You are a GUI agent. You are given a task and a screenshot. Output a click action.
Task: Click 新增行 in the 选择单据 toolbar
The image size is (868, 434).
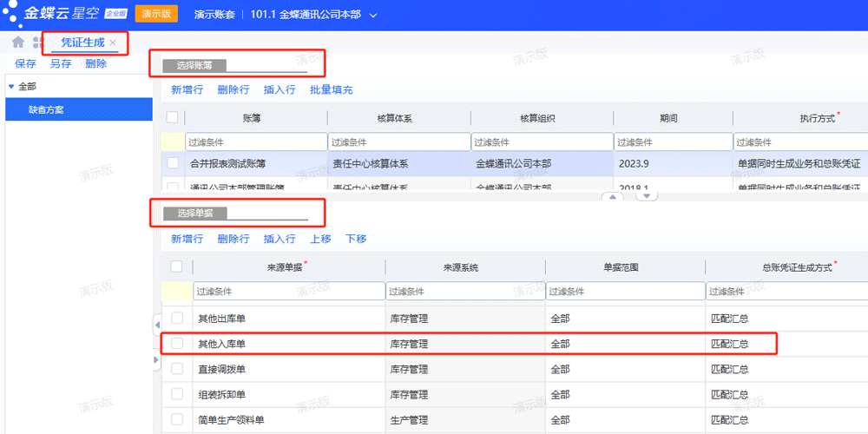[187, 239]
